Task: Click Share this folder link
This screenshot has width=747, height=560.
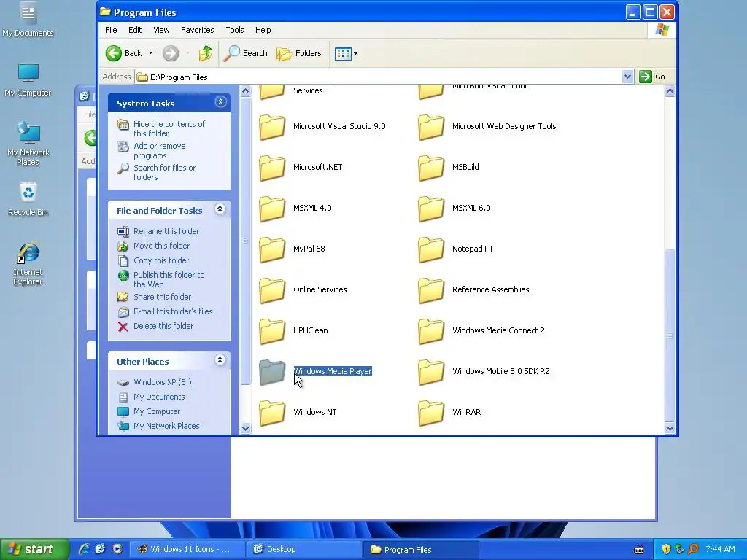Action: pos(162,297)
